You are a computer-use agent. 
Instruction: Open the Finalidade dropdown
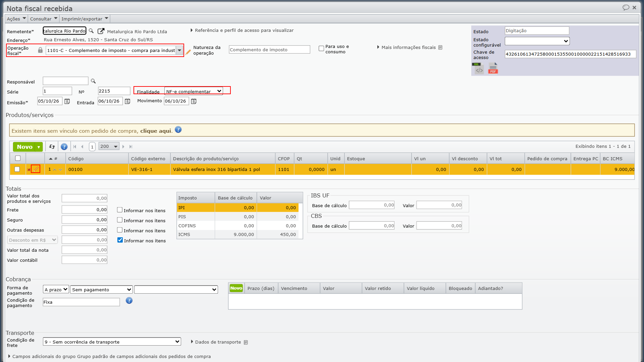click(x=194, y=91)
